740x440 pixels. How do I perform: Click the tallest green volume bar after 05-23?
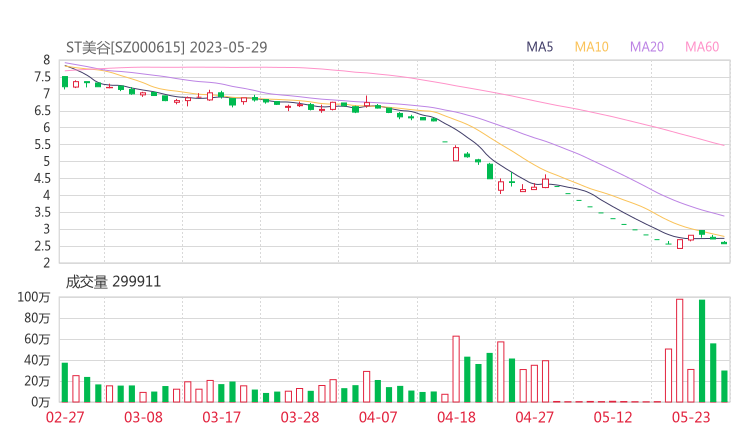(x=702, y=351)
